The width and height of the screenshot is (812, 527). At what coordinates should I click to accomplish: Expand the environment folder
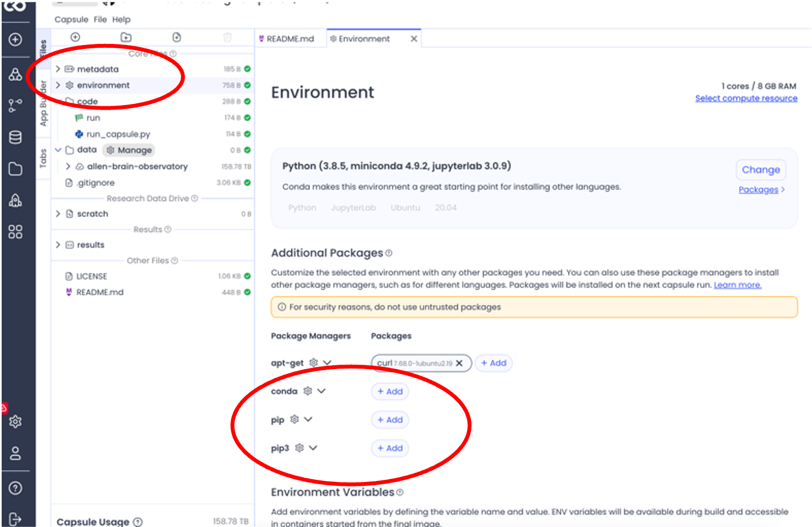[x=58, y=85]
